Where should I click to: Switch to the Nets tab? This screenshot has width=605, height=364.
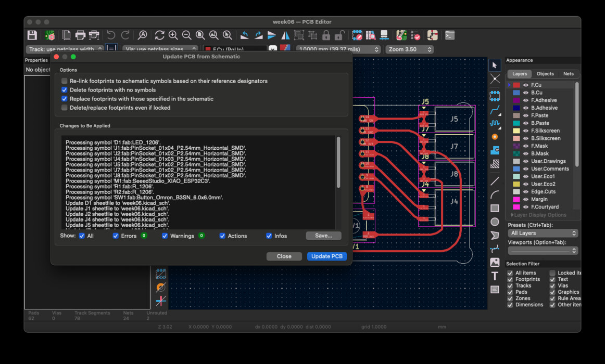(568, 74)
